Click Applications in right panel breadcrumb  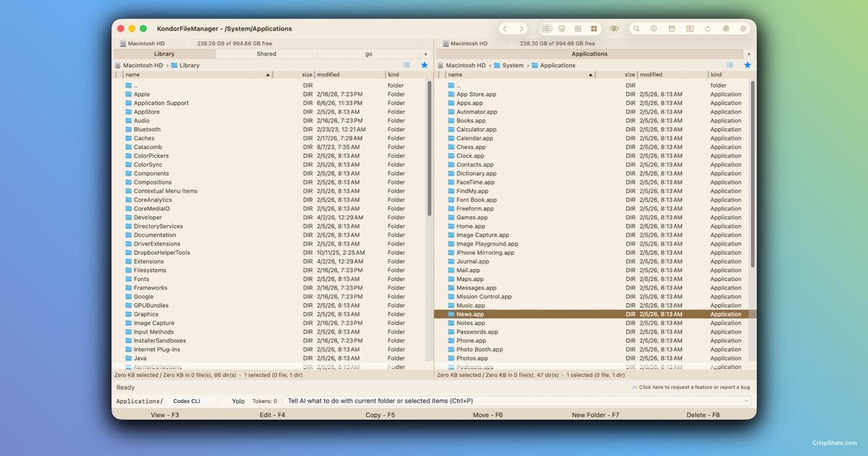[x=558, y=65]
